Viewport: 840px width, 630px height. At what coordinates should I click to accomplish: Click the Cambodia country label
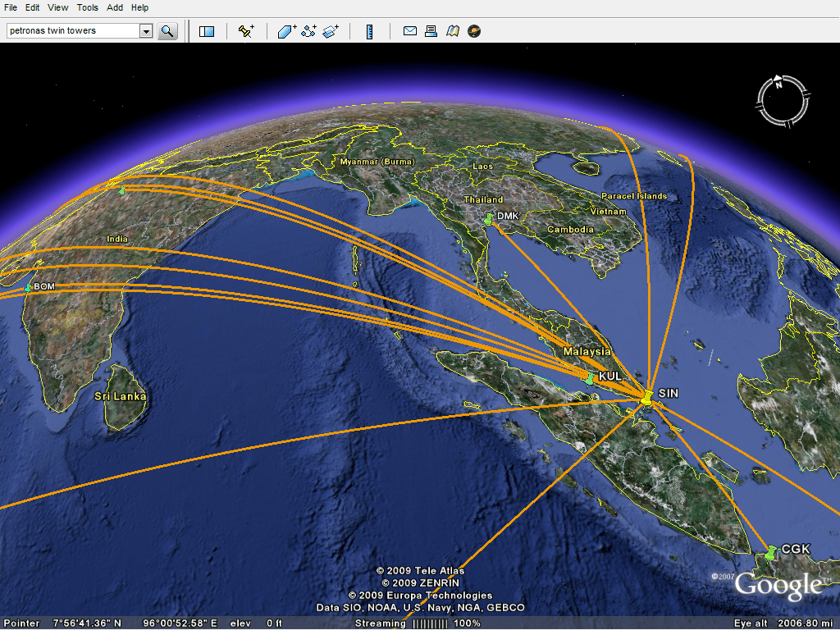(570, 230)
